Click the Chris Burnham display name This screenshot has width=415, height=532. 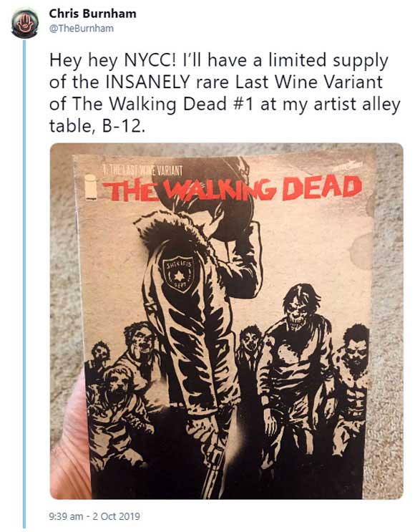pos(92,14)
